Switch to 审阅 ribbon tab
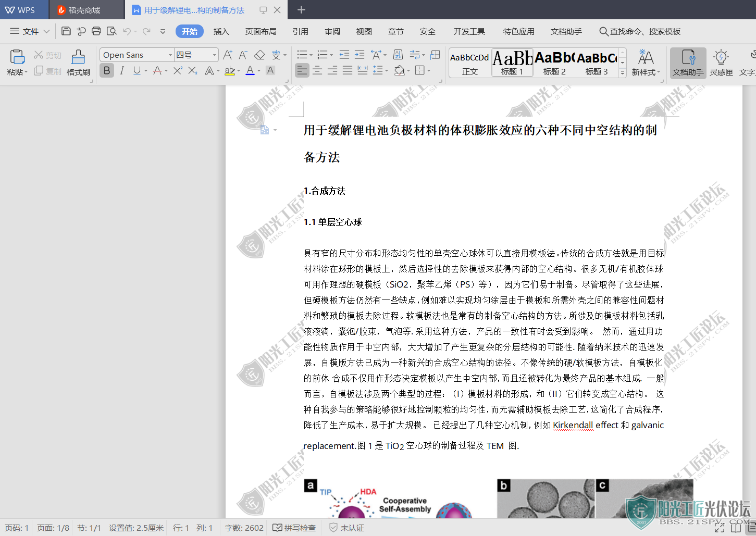 [332, 31]
